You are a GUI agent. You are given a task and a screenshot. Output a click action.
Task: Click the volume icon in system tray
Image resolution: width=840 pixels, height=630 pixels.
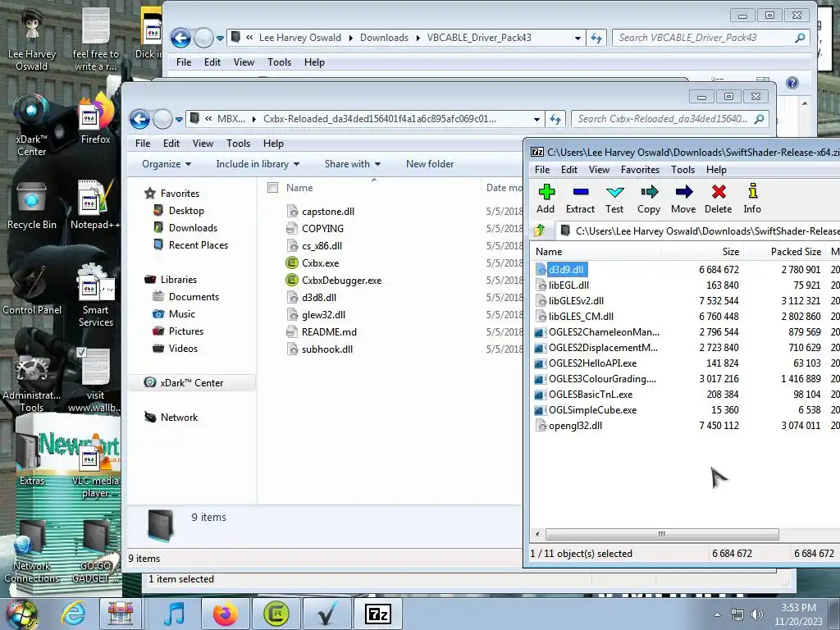[757, 614]
